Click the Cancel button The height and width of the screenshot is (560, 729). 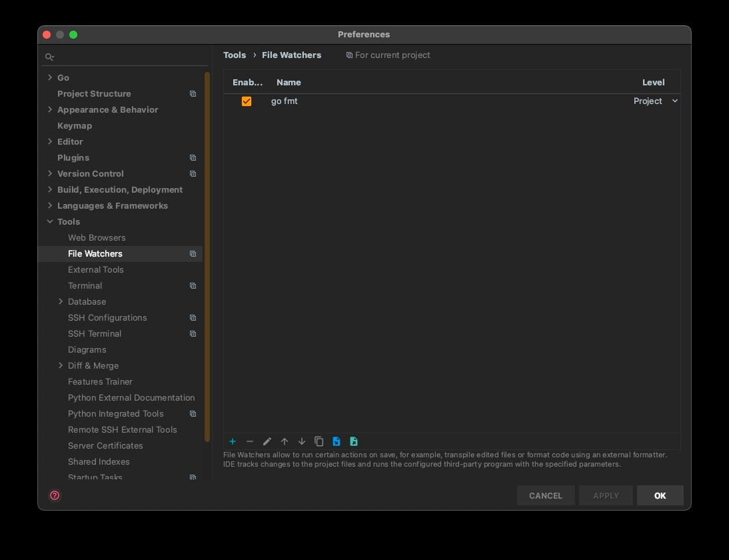[x=545, y=495]
